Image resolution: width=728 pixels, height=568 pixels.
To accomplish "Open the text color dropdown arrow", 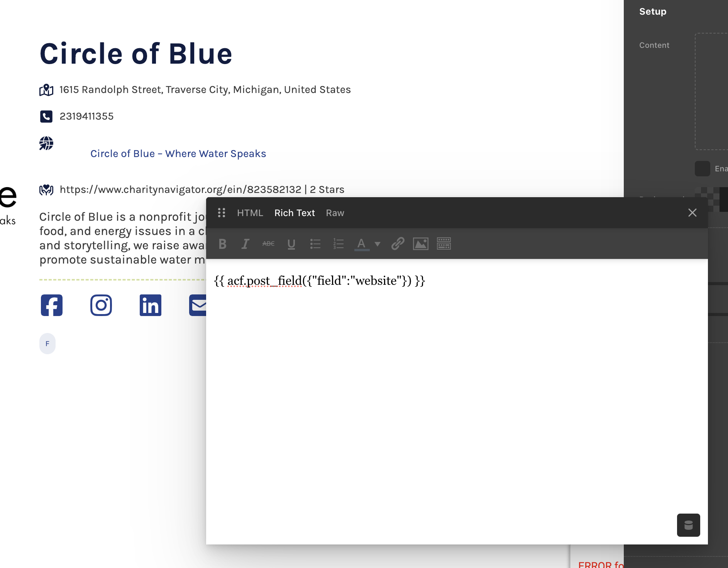I will pyautogui.click(x=378, y=244).
